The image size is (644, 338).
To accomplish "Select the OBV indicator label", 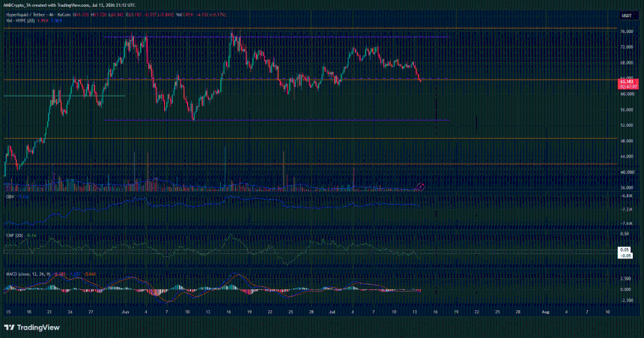I will 10,197.
